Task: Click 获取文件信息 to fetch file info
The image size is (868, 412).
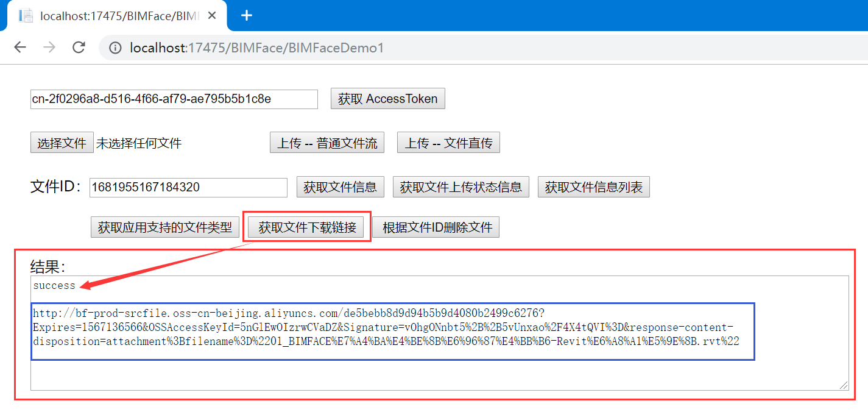Action: click(x=340, y=186)
